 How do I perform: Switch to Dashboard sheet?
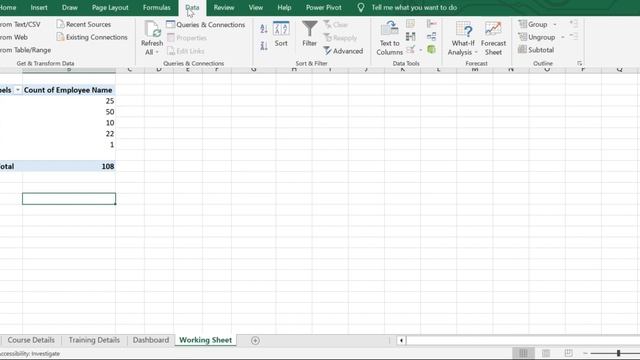coord(151,340)
